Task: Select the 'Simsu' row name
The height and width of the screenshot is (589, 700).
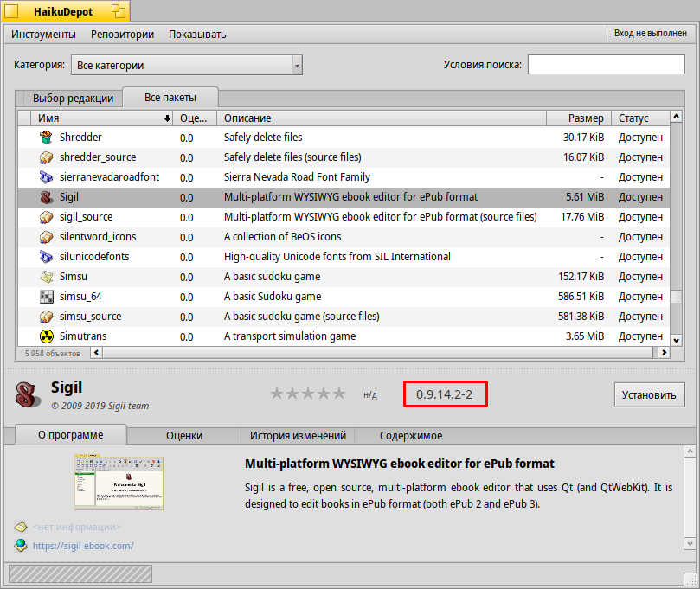Action: tap(74, 277)
